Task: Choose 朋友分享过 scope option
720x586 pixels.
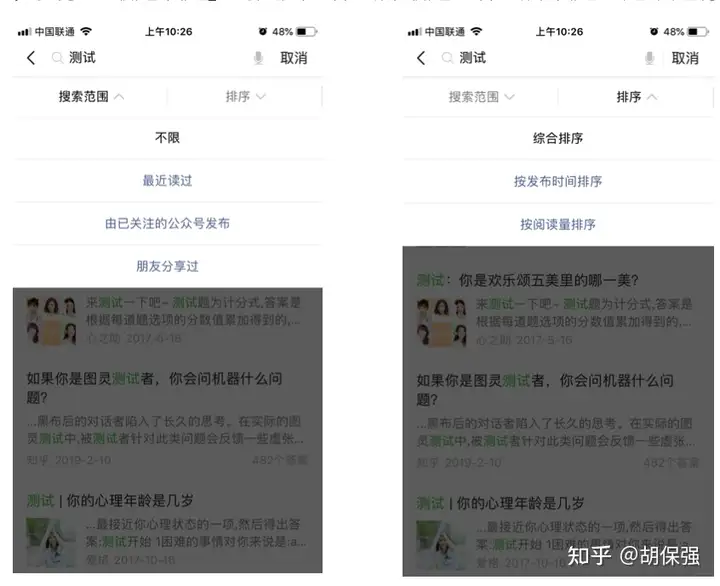Action: click(x=167, y=266)
